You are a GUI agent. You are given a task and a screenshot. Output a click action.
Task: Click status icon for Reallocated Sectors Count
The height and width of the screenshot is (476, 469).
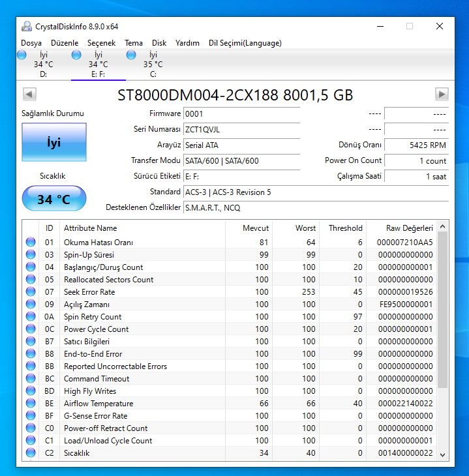point(31,279)
